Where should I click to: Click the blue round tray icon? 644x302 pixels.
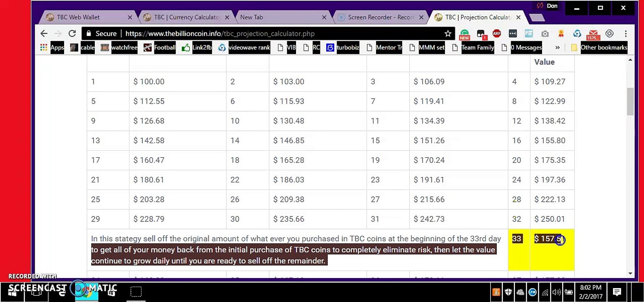[532, 292]
